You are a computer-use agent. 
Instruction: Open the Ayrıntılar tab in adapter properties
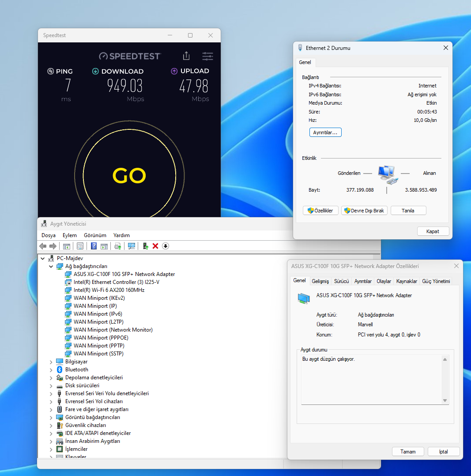(363, 281)
